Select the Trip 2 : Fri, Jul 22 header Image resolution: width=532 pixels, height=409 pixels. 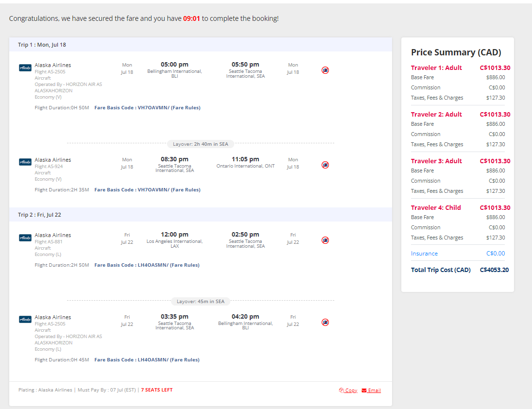[40, 215]
